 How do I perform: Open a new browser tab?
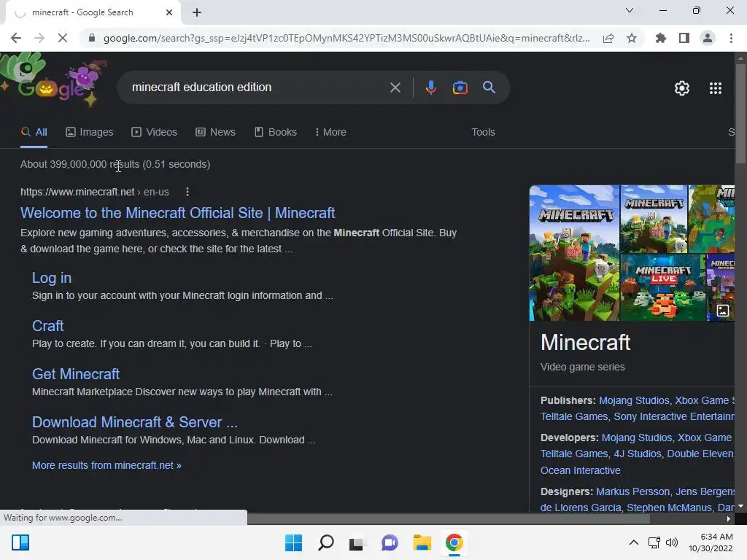click(x=197, y=12)
